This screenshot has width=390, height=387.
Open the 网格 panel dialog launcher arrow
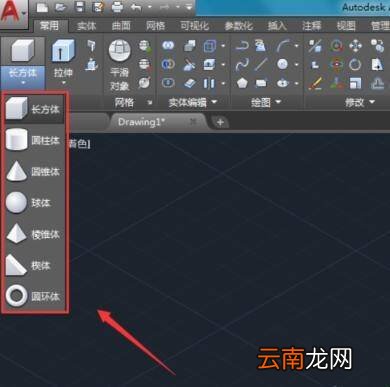tap(150, 103)
